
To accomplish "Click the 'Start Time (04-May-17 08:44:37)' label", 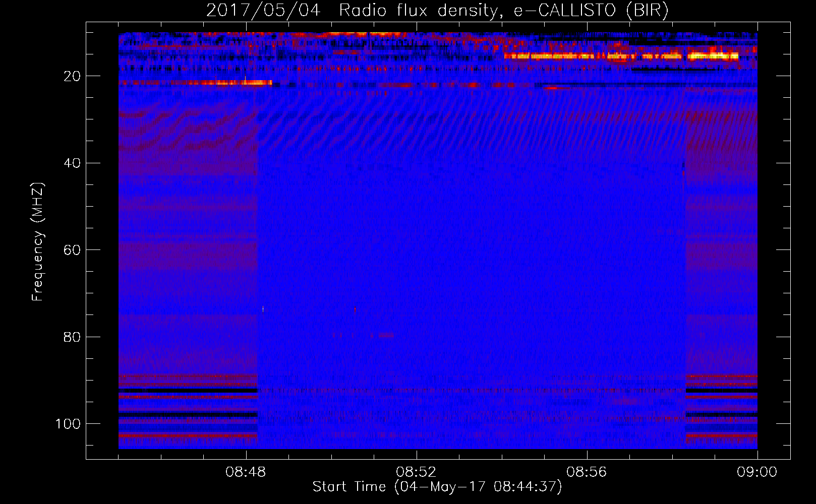I will point(437,487).
